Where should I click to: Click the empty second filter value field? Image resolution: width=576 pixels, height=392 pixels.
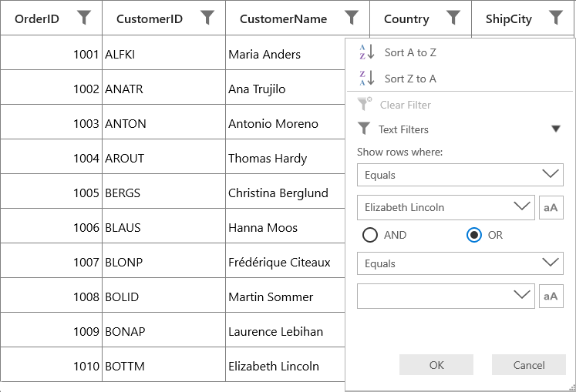[x=446, y=296]
